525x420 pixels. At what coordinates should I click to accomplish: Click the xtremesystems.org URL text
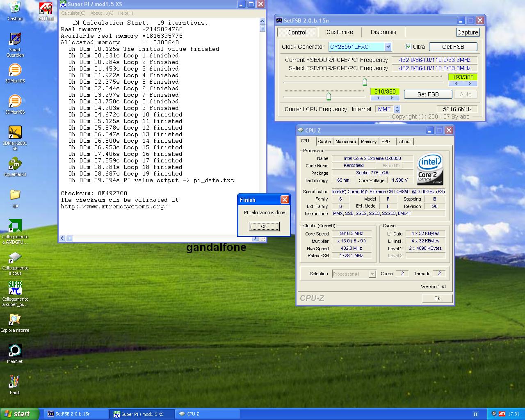[114, 206]
